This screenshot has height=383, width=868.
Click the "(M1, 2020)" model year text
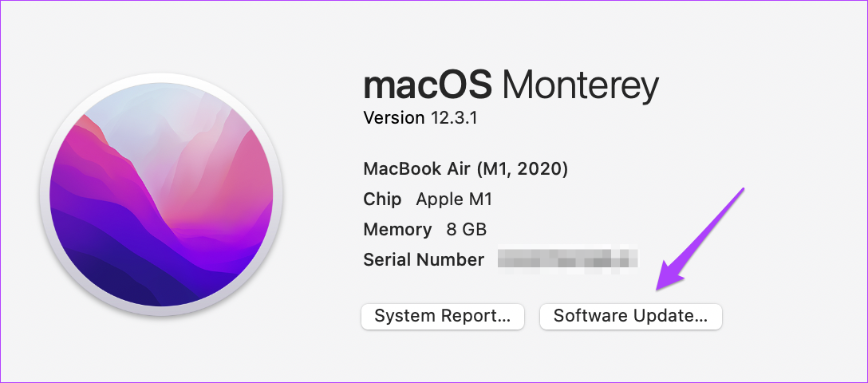click(x=523, y=170)
